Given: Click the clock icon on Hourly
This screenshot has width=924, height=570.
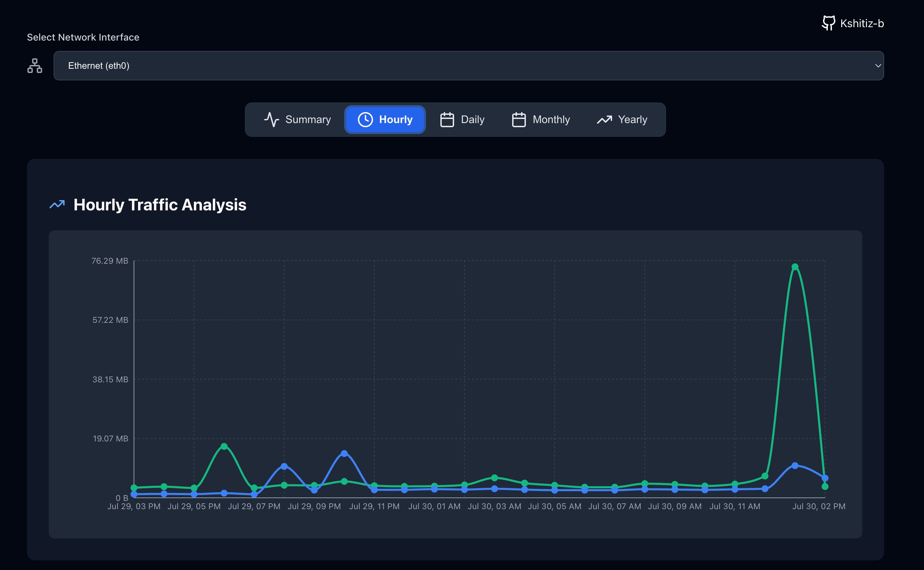Looking at the screenshot, I should 365,120.
